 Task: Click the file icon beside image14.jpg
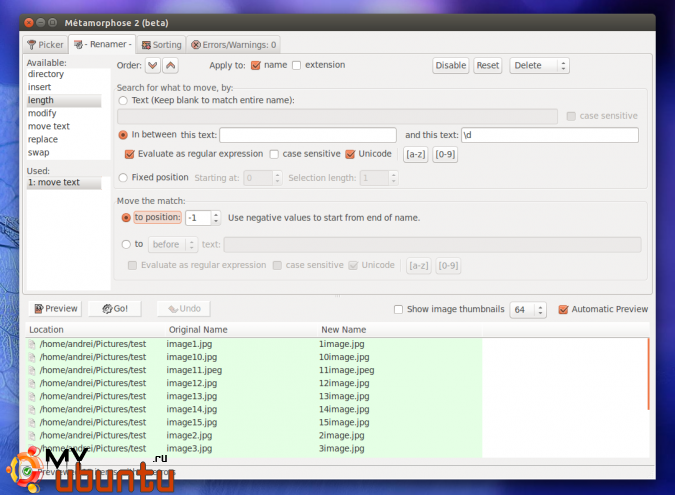tap(32, 409)
